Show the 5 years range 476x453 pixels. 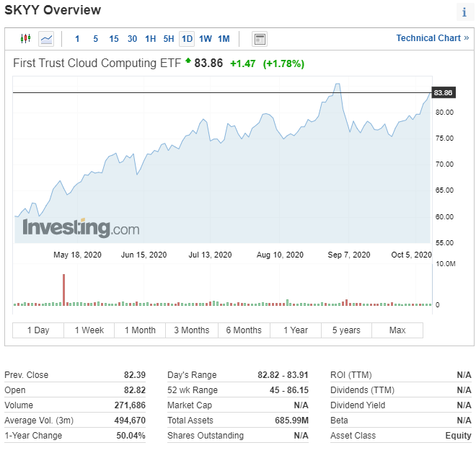tap(346, 330)
